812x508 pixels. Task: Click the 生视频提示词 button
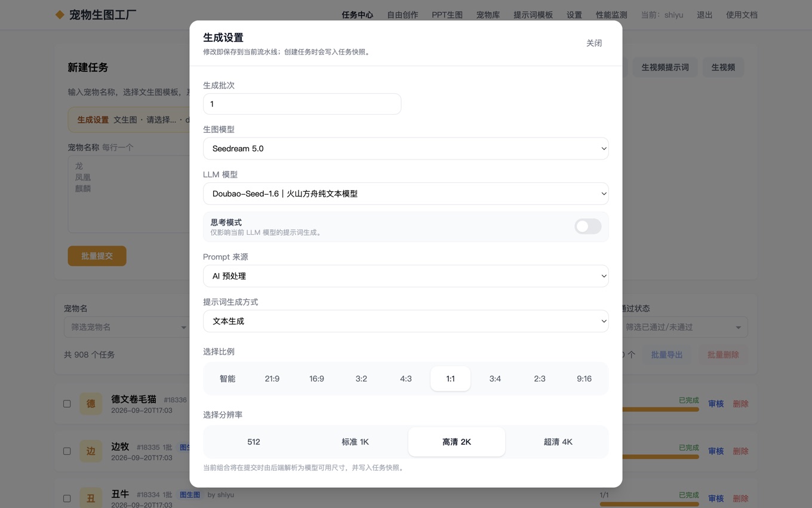(665, 68)
